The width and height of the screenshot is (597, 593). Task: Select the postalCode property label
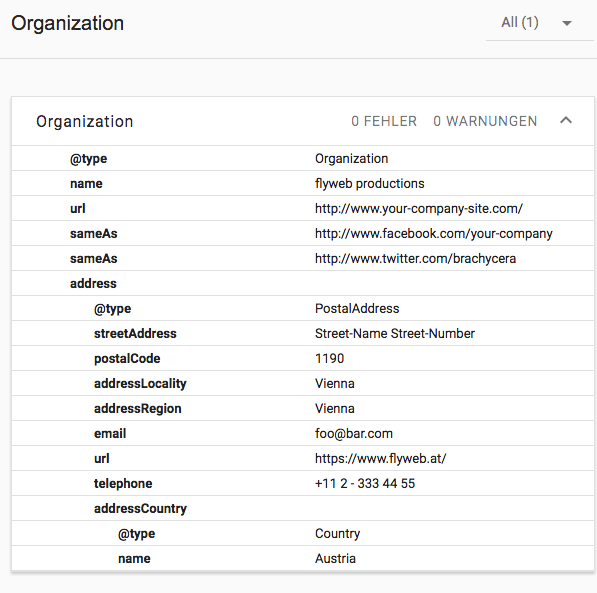tap(127, 358)
